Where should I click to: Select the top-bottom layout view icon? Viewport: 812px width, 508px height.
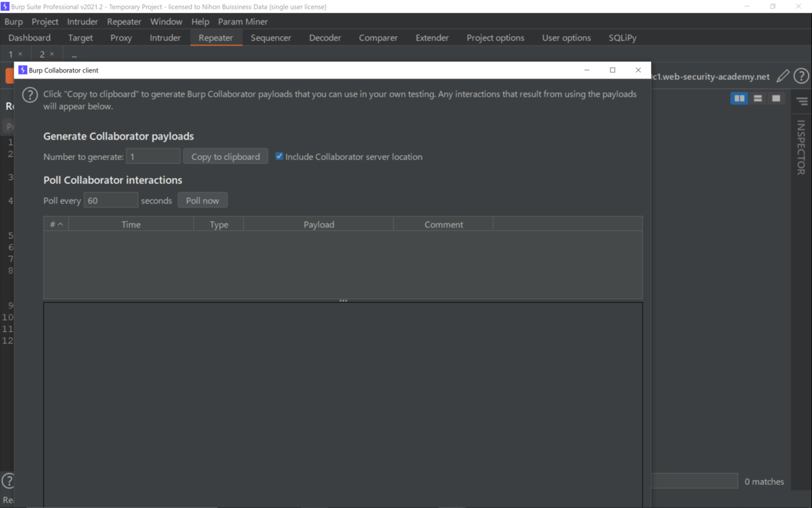[758, 99]
